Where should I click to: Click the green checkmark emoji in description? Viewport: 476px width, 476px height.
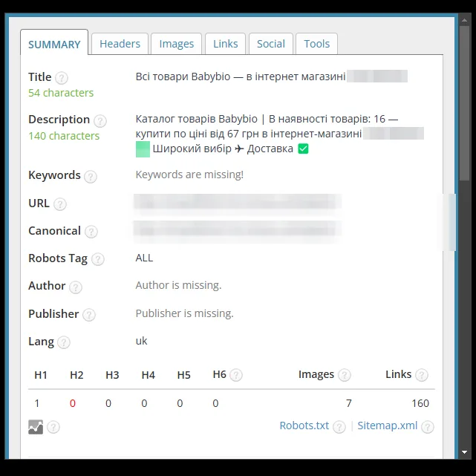[x=303, y=149]
